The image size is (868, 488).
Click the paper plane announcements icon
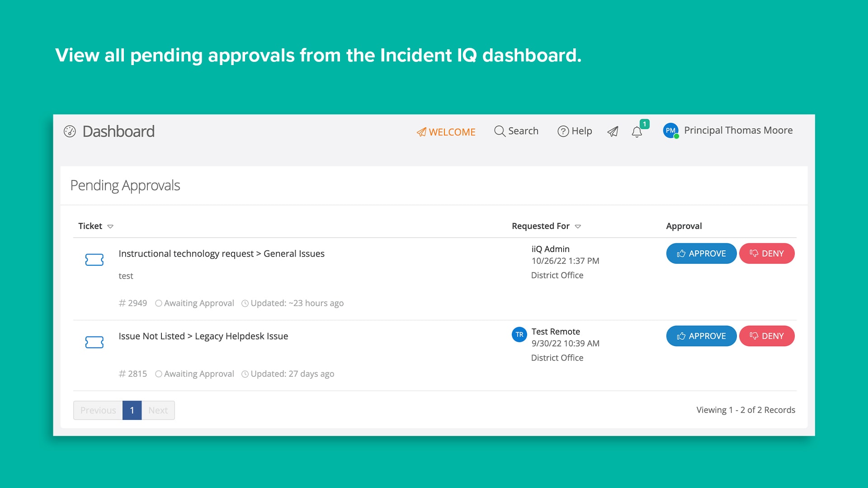pyautogui.click(x=613, y=131)
